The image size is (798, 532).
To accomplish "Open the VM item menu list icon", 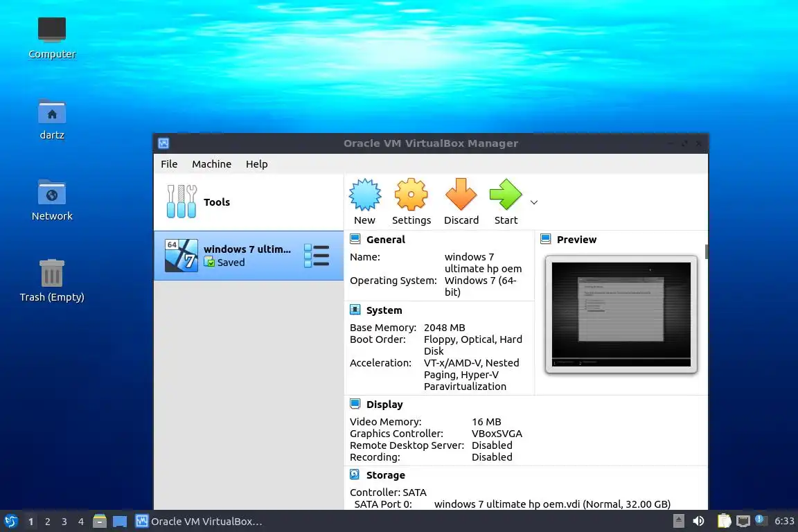I will click(x=317, y=256).
